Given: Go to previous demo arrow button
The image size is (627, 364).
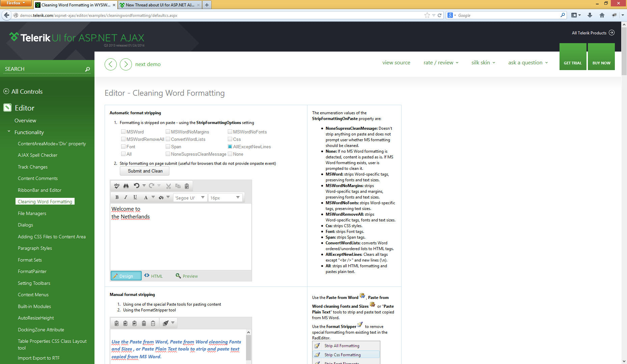Looking at the screenshot, I should tap(111, 64).
